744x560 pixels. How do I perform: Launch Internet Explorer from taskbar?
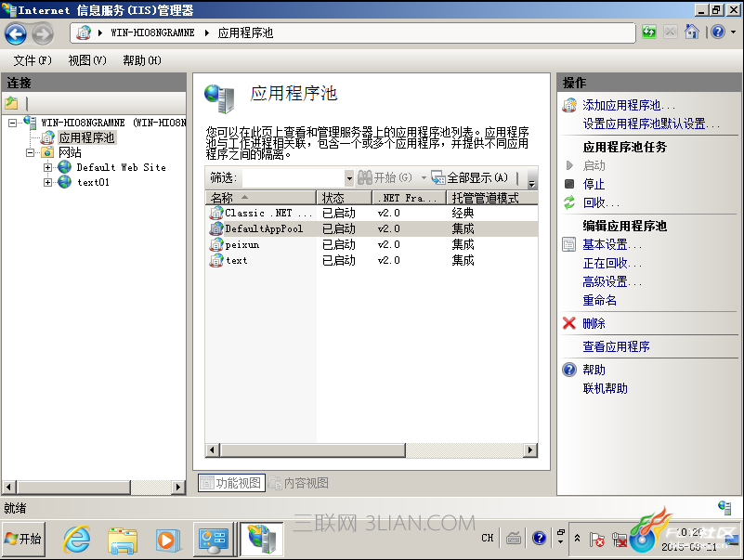[x=77, y=540]
